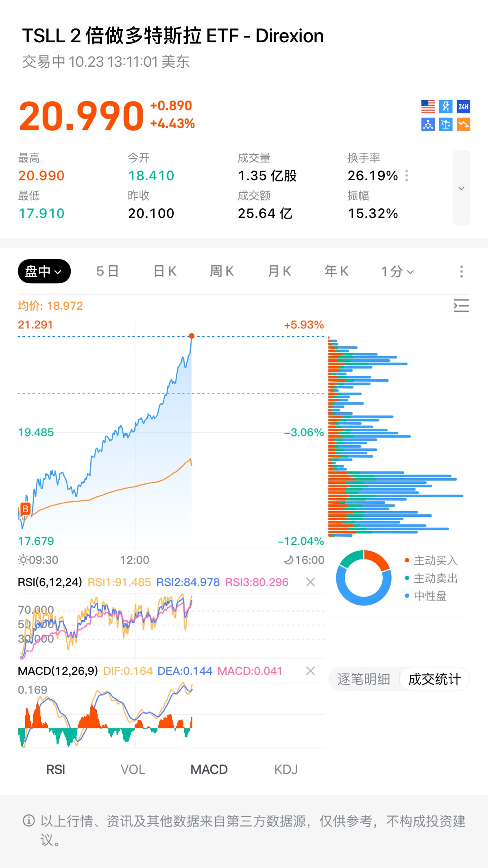Tap the orange B marker on chart
Screen dimensions: 488x868
coord(25,509)
